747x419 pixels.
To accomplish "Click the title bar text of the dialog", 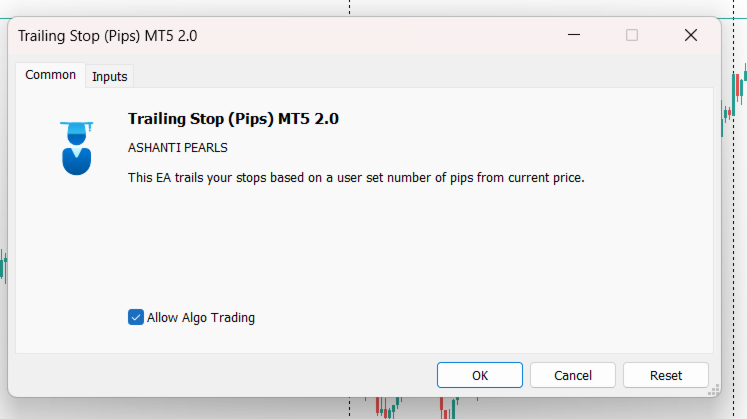I will pos(107,36).
